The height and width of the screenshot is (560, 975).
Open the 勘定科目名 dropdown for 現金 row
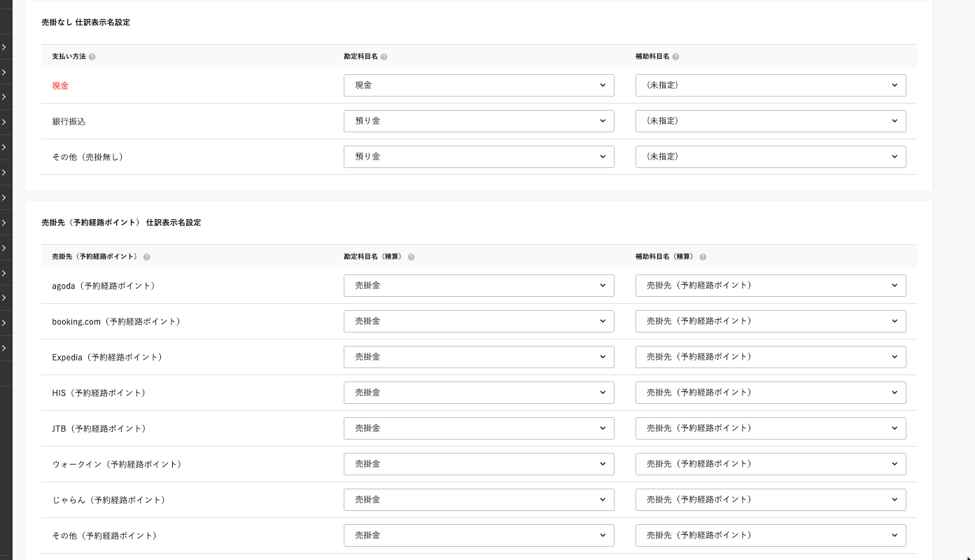point(479,85)
